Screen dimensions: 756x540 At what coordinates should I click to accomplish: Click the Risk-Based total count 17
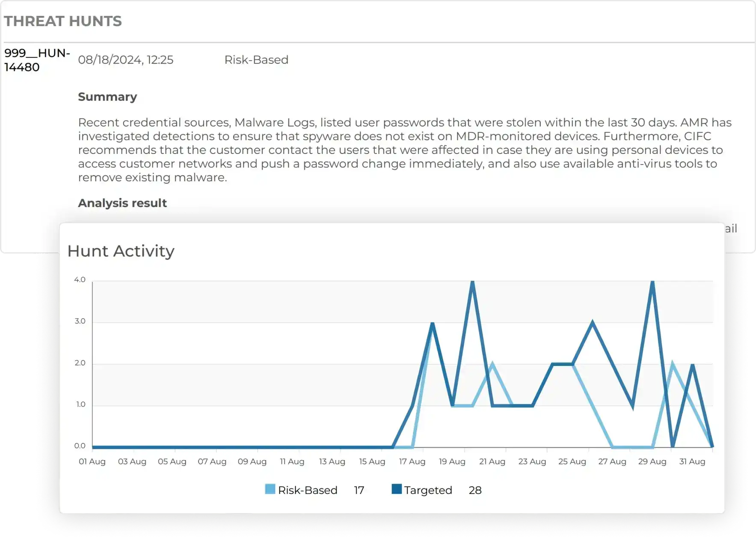pyautogui.click(x=359, y=490)
